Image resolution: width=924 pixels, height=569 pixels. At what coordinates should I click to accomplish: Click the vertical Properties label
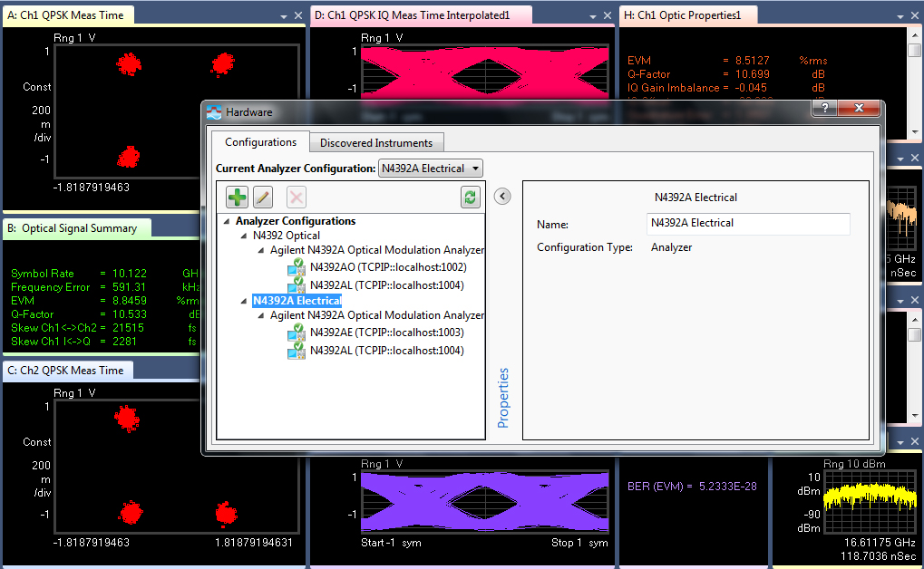pos(502,398)
